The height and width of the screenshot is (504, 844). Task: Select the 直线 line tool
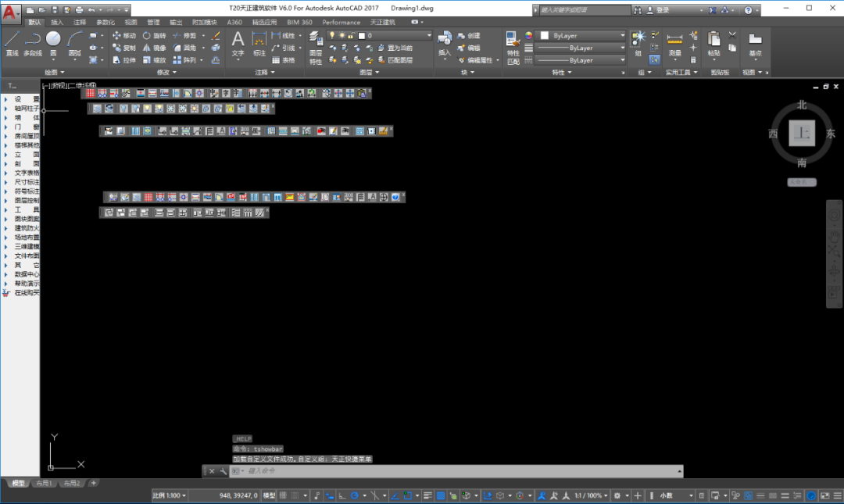point(12,44)
